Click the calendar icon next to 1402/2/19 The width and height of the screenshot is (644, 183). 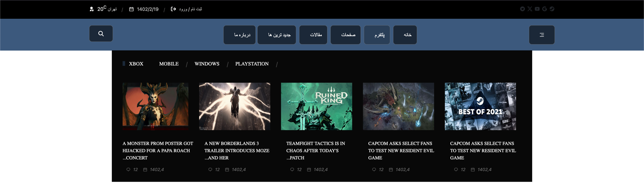(x=132, y=9)
